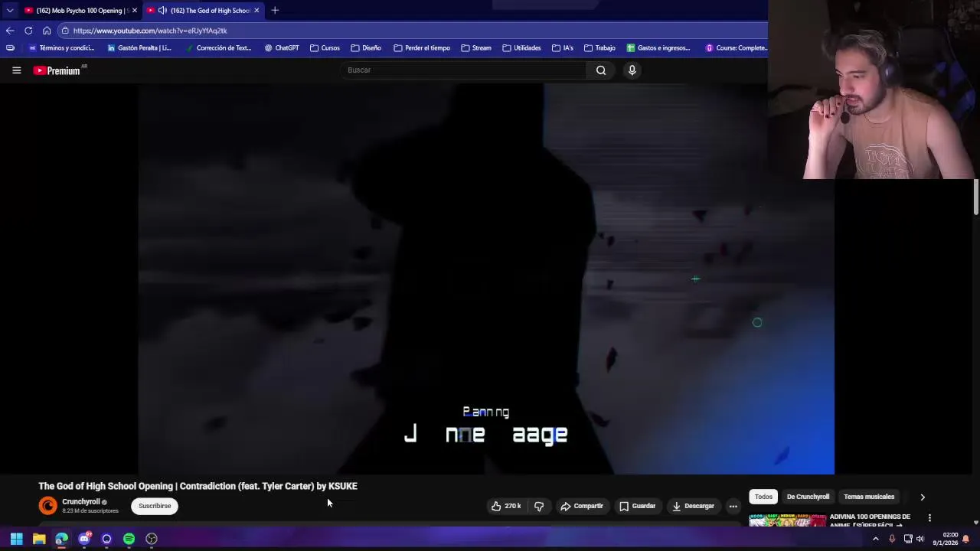
Task: Open Spotify from the taskbar
Action: click(x=129, y=539)
